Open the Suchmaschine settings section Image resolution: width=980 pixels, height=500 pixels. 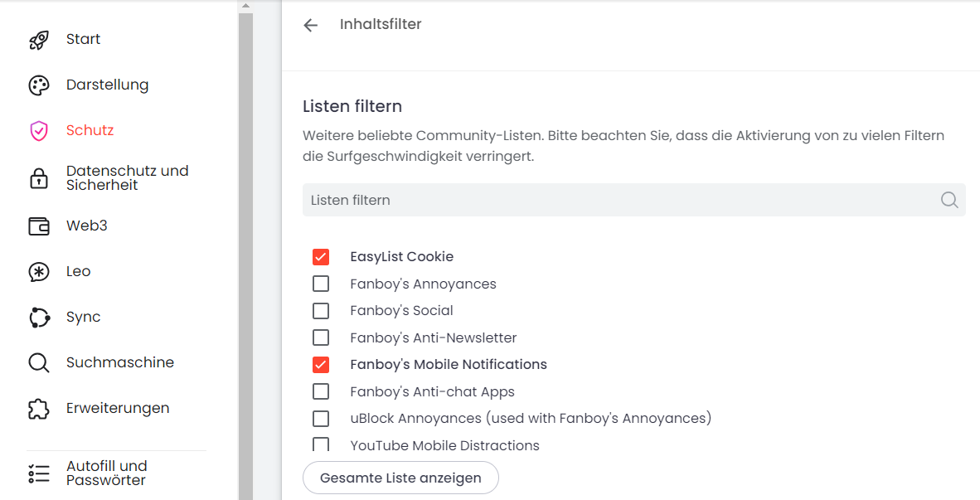click(120, 362)
